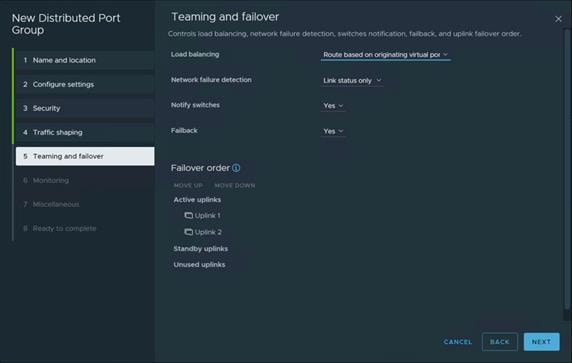
Task: Open the Notify switches Yes dropdown
Action: coord(333,106)
